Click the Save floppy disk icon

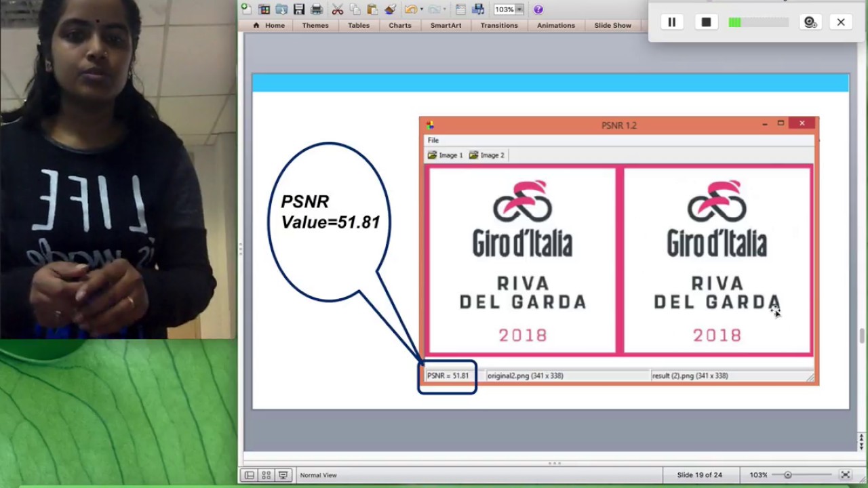point(299,9)
